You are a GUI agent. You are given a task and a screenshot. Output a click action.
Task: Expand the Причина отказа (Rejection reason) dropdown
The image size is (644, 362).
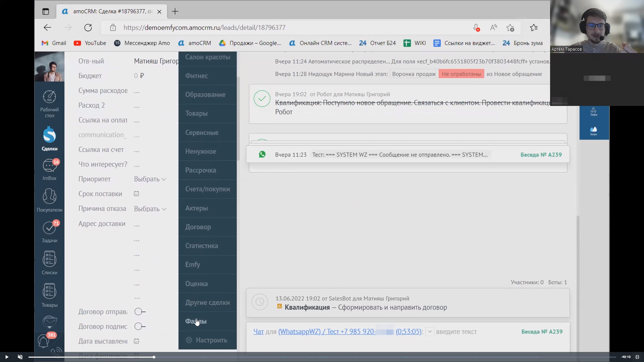[150, 208]
